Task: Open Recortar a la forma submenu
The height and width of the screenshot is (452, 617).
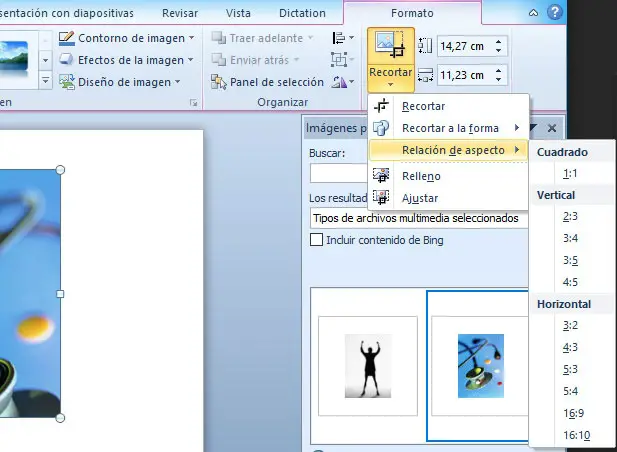Action: pyautogui.click(x=448, y=128)
